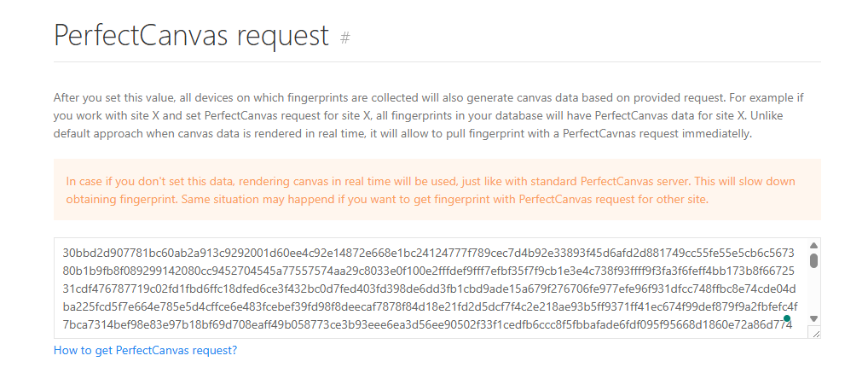Click the # anchor beside the heading
The height and width of the screenshot is (379, 868).
pyautogui.click(x=345, y=37)
